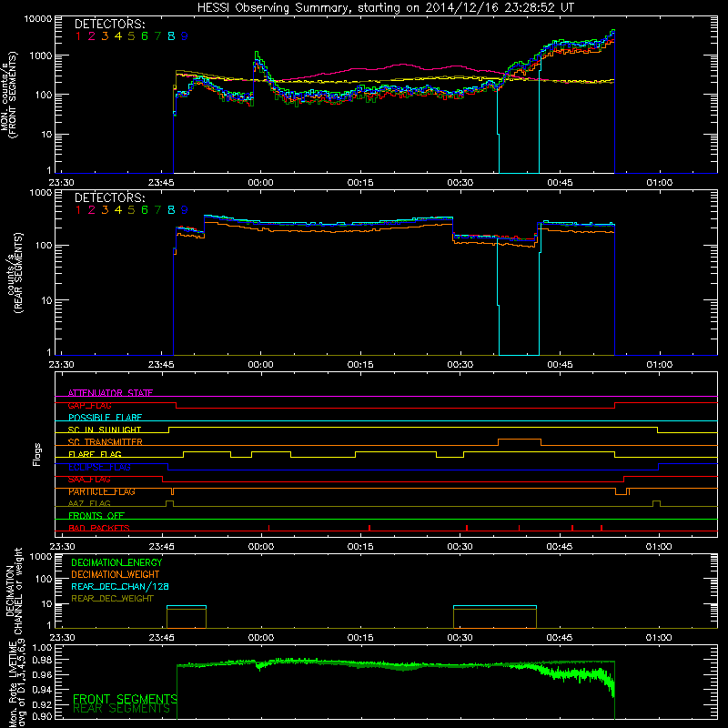Select detector 9 in front segments legend
The width and height of the screenshot is (728, 728).
pos(185,36)
